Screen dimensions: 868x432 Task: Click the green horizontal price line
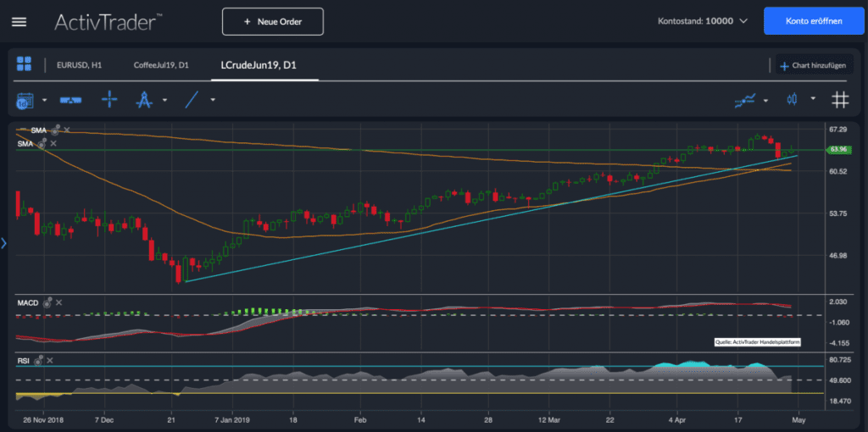tap(420, 150)
